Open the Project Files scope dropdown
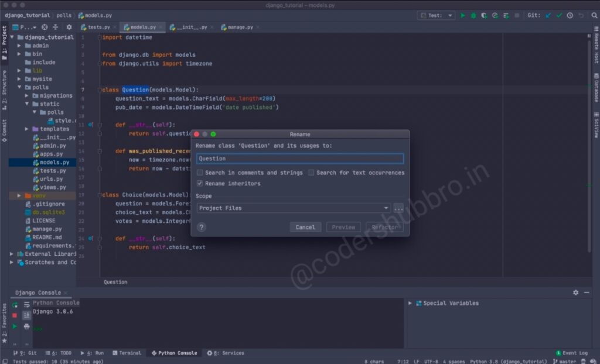The image size is (600, 364). [x=294, y=208]
